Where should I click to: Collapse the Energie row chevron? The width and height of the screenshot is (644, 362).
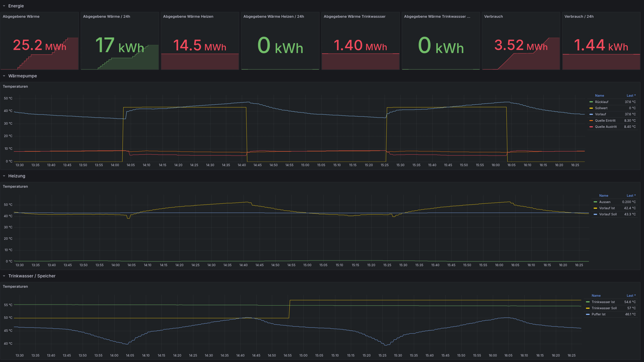4,6
